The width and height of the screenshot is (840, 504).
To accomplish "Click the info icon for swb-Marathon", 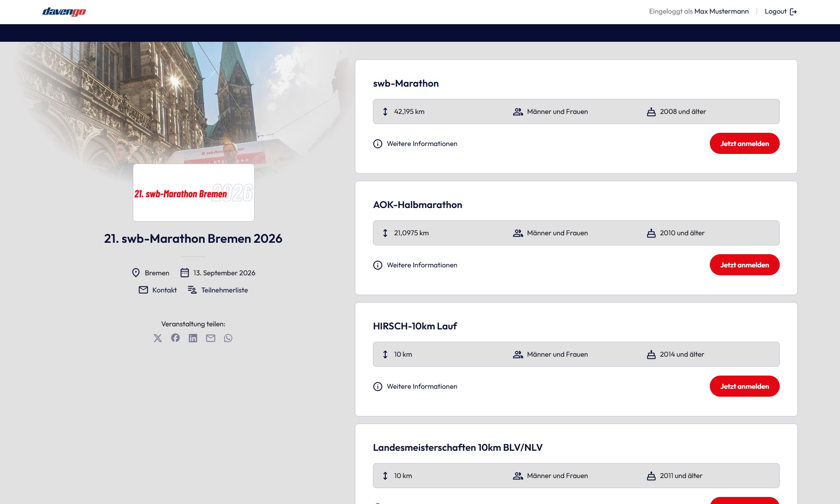I will click(378, 143).
